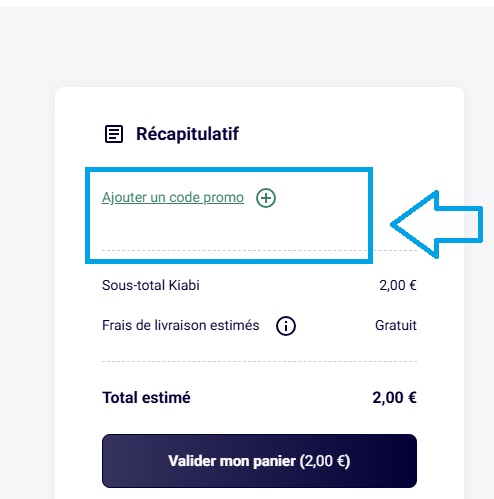Click the (2,00 €) text on validate button

[325, 461]
